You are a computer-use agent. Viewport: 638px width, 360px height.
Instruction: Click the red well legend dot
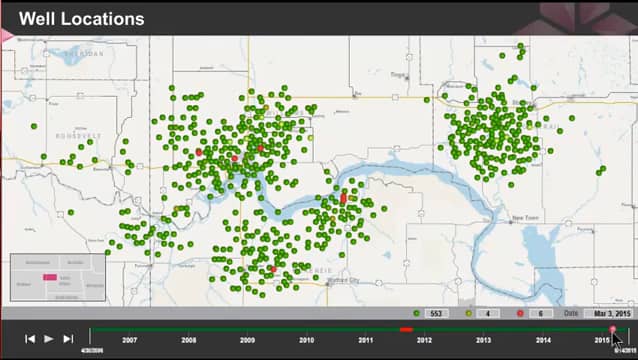pyautogui.click(x=520, y=313)
